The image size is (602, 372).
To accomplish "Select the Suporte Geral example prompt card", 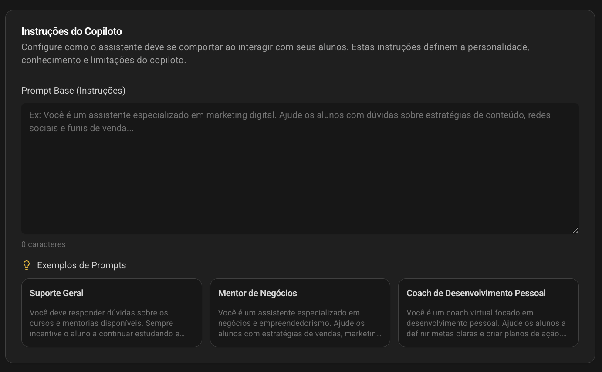I will click(112, 312).
